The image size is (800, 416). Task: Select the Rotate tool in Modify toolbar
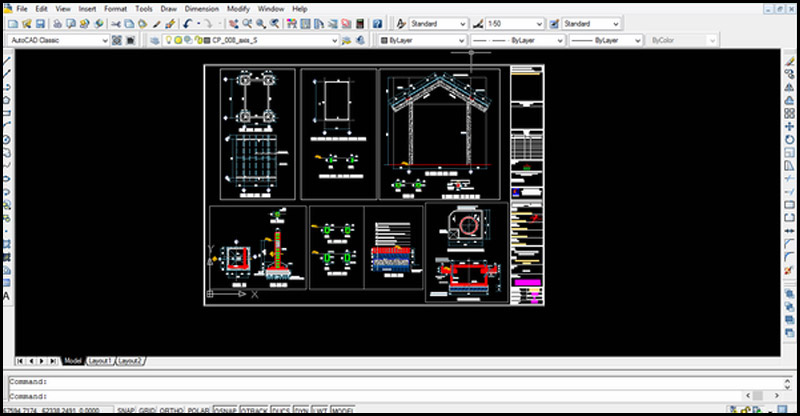(x=789, y=139)
